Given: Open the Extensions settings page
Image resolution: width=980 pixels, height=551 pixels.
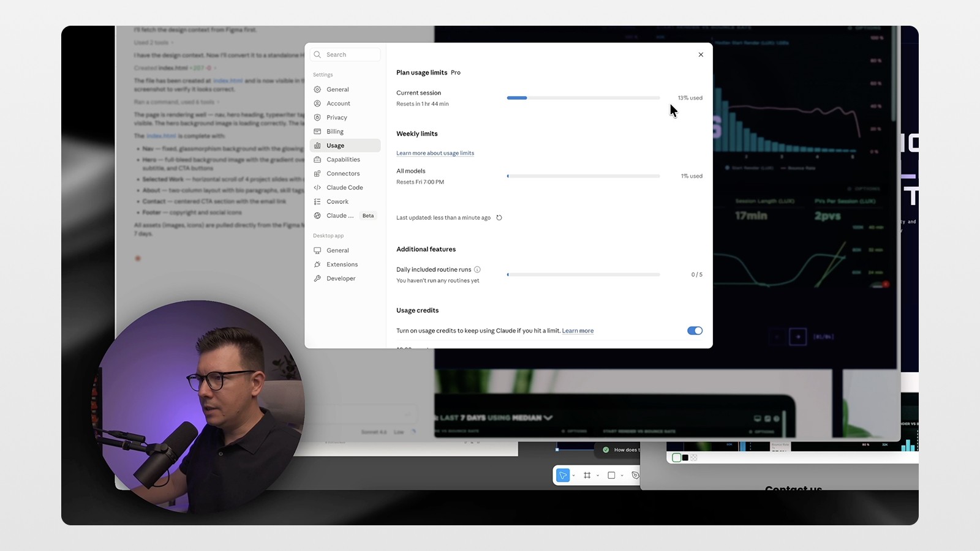Looking at the screenshot, I should coord(345,264).
